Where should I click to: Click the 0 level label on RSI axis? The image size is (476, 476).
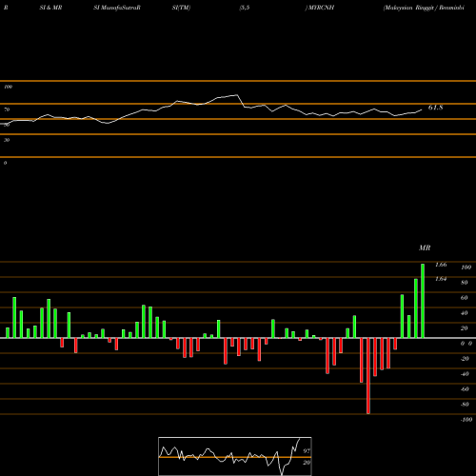pos(5,163)
